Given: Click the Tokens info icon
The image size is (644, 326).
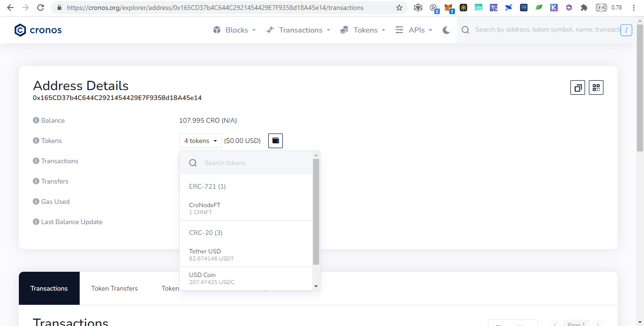Looking at the screenshot, I should 36,141.
